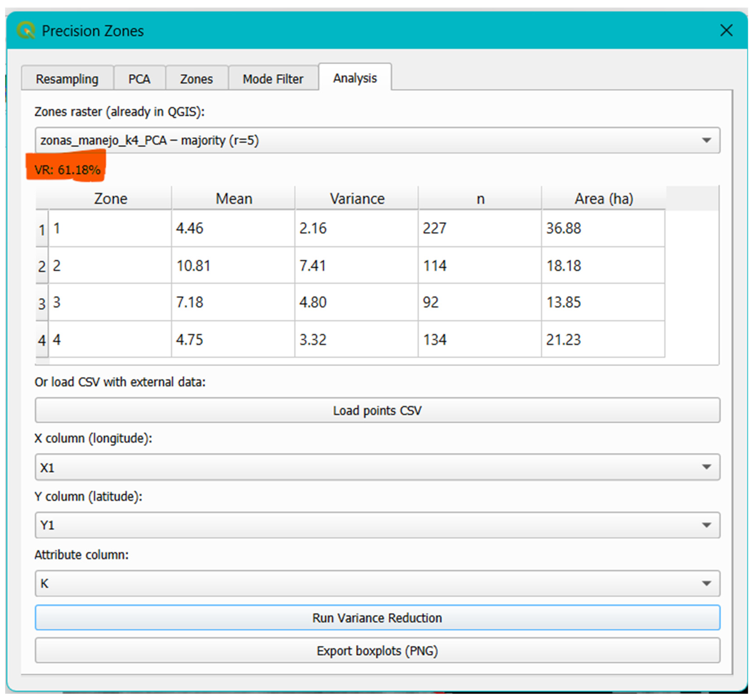Expand the Y column latitude combo box
Image resolution: width=753 pixels, height=700 pixels.
pyautogui.click(x=377, y=525)
